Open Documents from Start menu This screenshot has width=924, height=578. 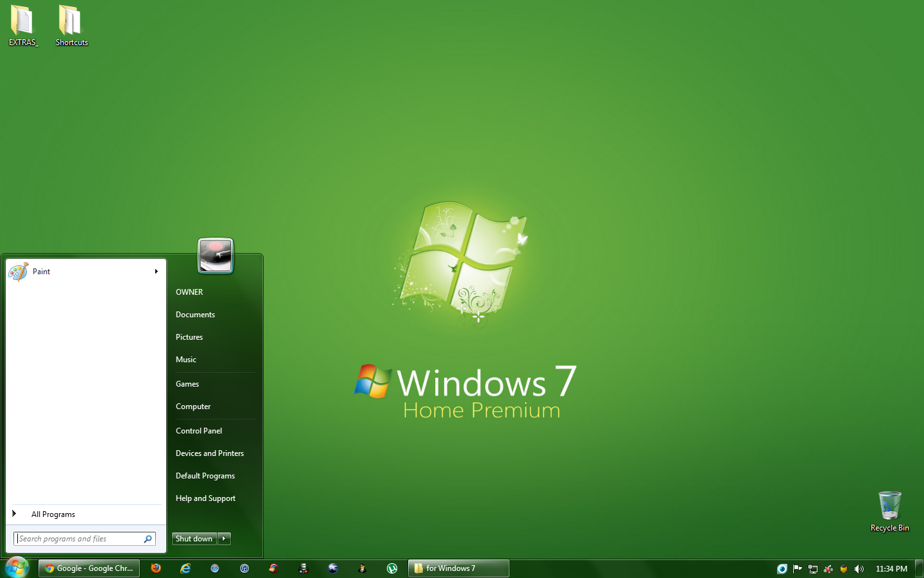pos(195,315)
